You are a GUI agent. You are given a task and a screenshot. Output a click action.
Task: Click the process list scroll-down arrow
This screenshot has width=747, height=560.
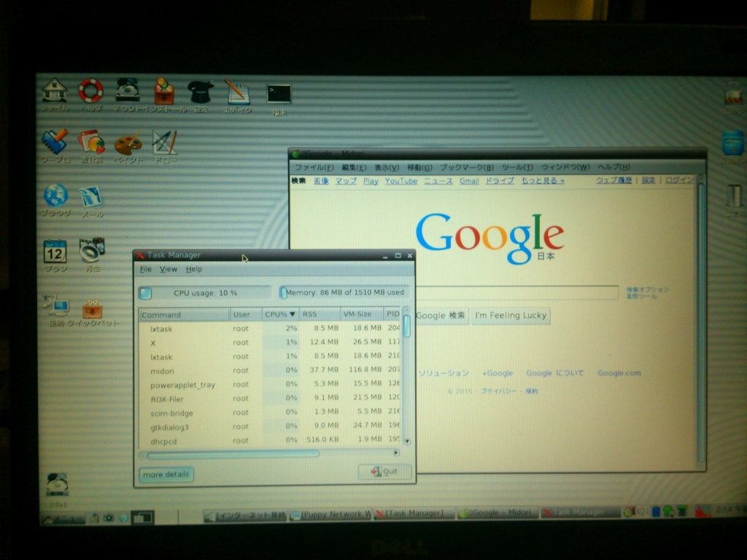pos(407,441)
